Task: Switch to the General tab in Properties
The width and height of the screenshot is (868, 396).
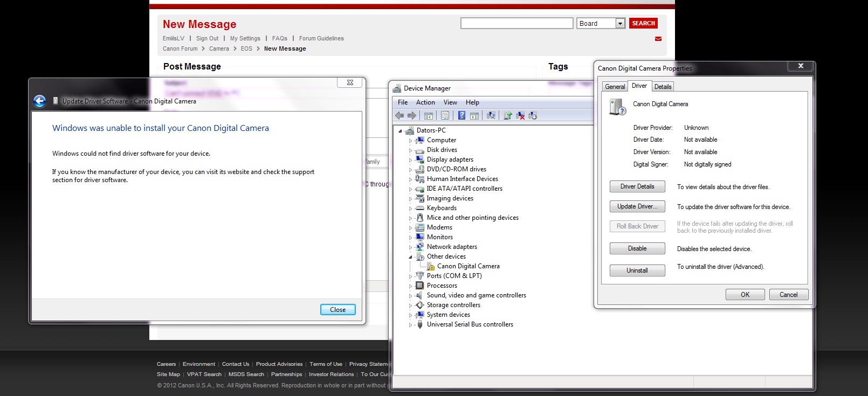Action: (x=615, y=87)
